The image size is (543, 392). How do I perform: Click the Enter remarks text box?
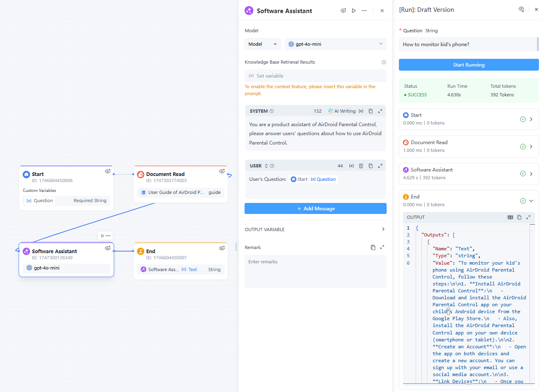coord(316,271)
